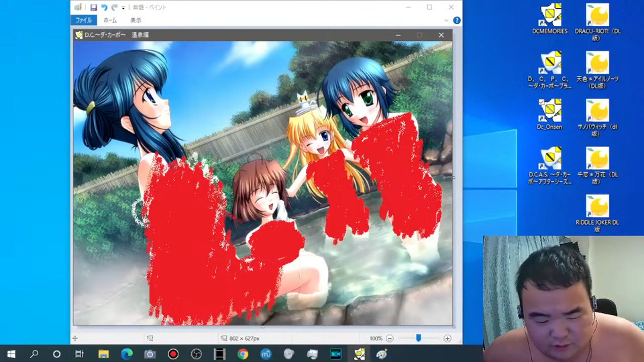Launch Microsoft Edge from the taskbar
This screenshot has height=362, width=644.
point(127,354)
